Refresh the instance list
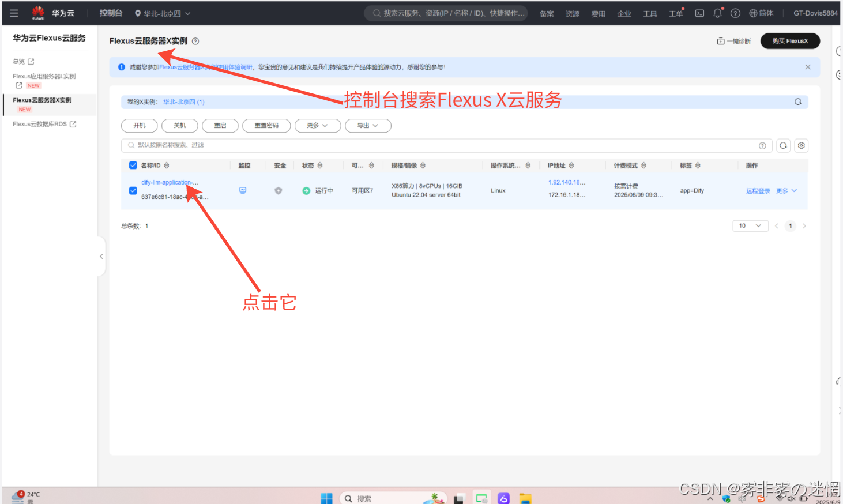 pyautogui.click(x=783, y=145)
